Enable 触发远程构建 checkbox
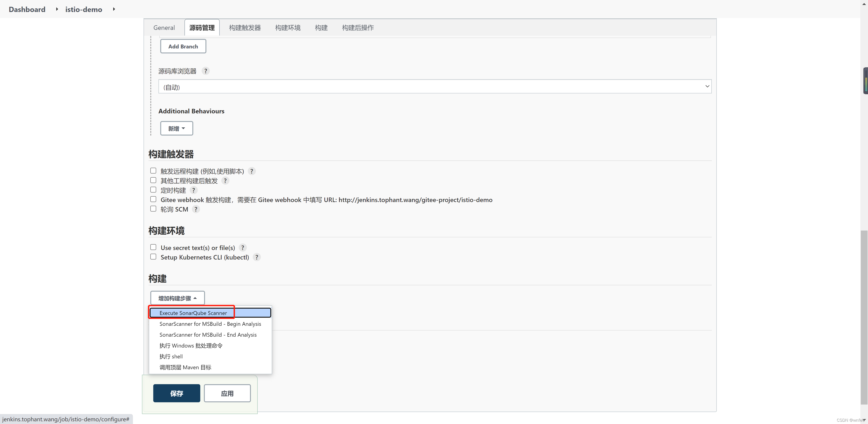 tap(153, 171)
